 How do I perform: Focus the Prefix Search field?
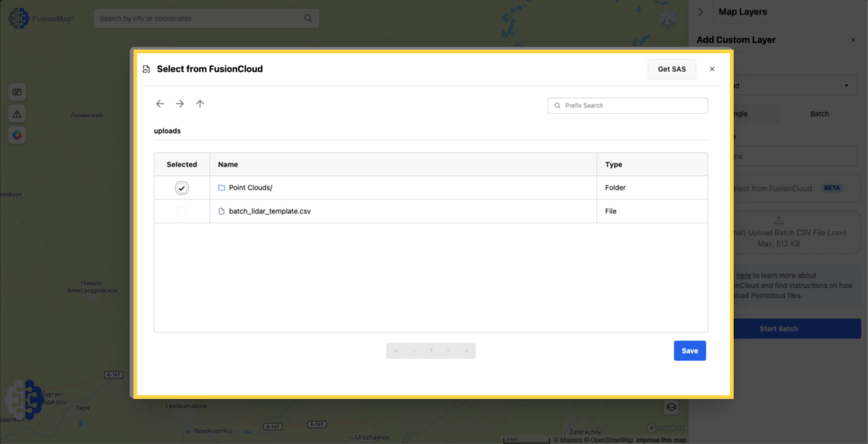(x=627, y=106)
